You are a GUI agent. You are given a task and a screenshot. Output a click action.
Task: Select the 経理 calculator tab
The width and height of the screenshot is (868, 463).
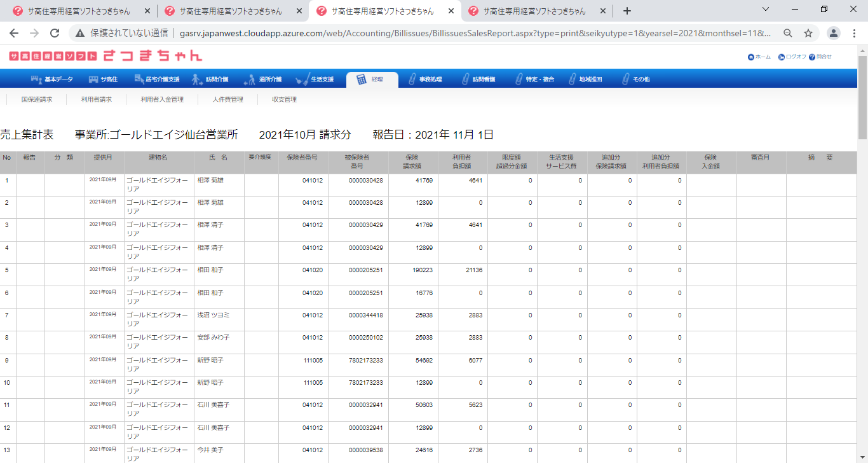[x=371, y=79]
